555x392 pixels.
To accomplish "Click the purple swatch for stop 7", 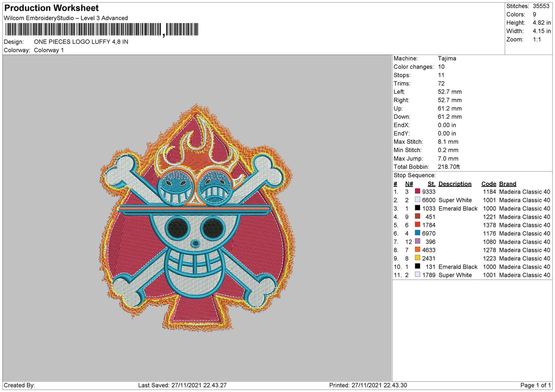I will (x=419, y=242).
